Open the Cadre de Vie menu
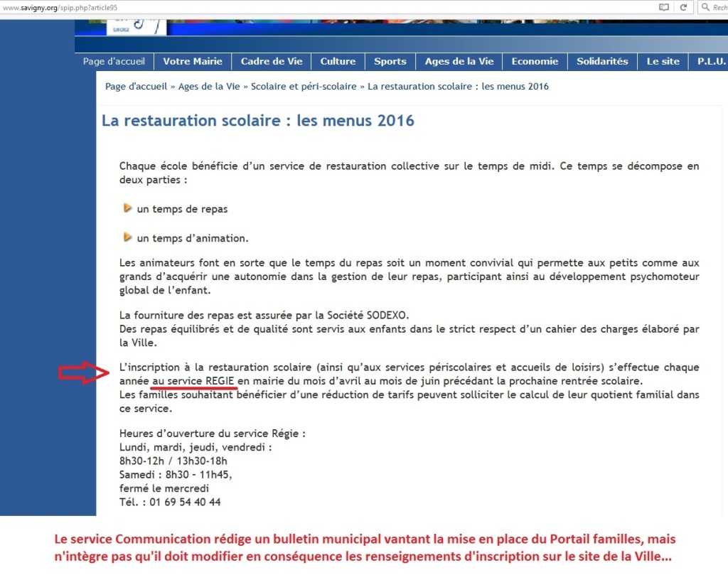This screenshot has width=728, height=575. 272,61
